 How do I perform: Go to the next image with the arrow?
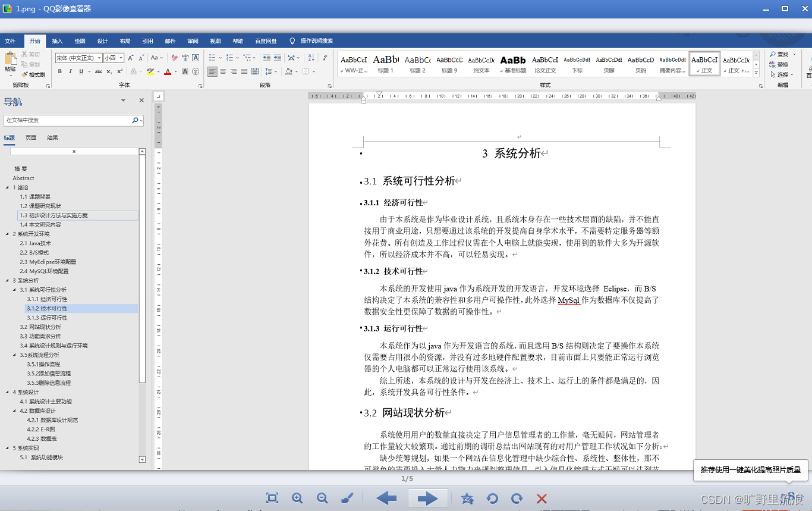[427, 499]
